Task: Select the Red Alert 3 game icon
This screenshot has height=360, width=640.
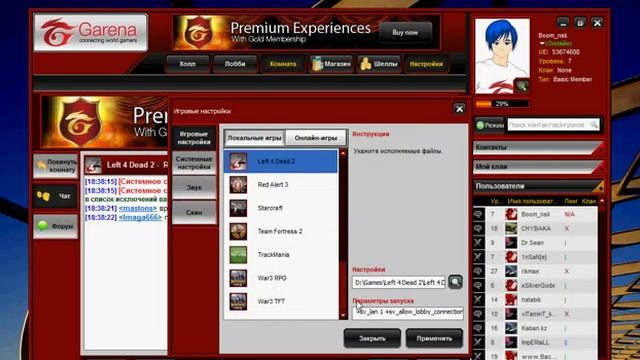Action: 238,184
